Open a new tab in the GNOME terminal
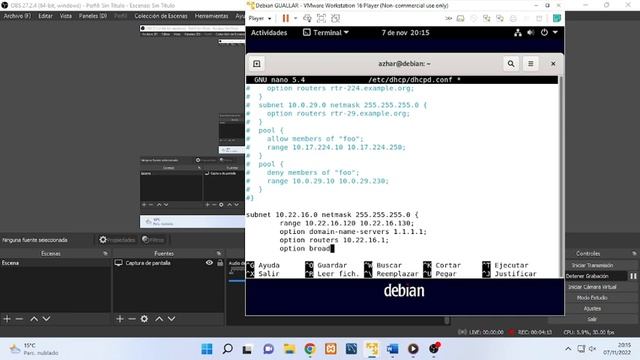This screenshot has height=360, width=640. [x=257, y=64]
